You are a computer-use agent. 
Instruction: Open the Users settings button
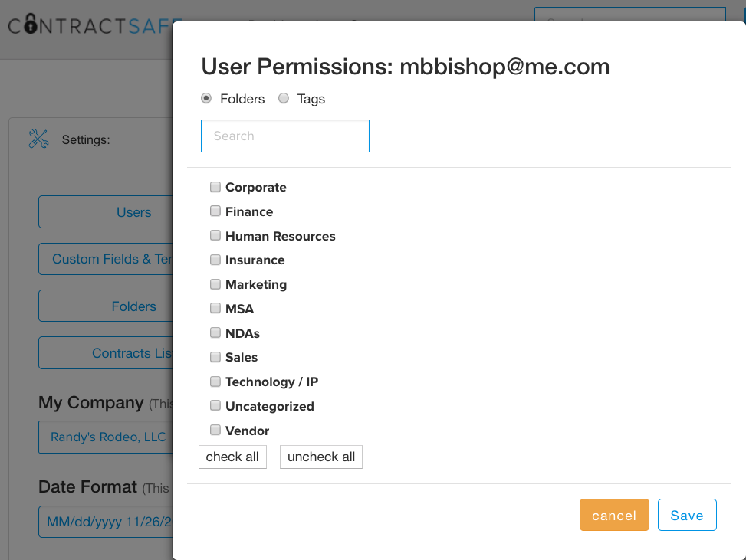(106, 212)
